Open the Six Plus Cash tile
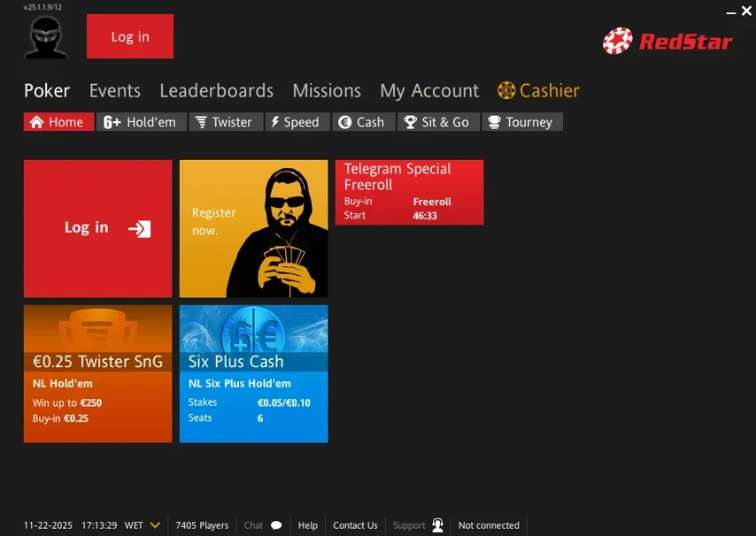Image resolution: width=756 pixels, height=536 pixels. [253, 373]
